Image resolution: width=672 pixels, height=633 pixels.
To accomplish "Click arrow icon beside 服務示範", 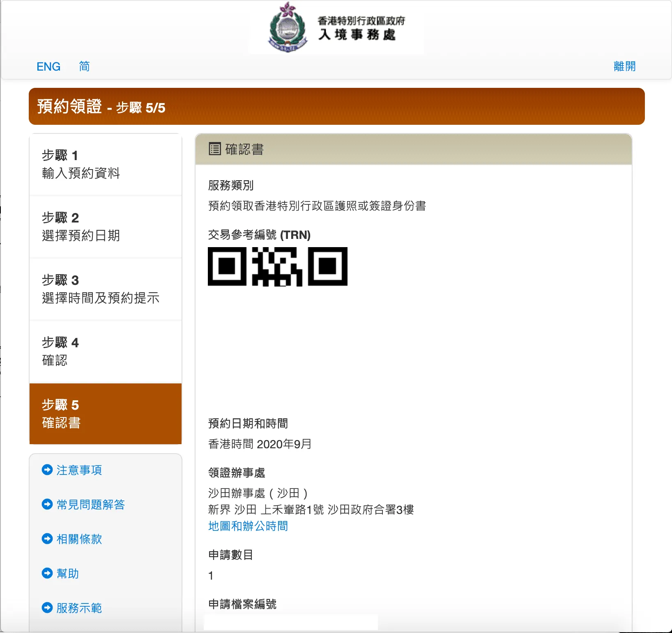I will [x=47, y=608].
